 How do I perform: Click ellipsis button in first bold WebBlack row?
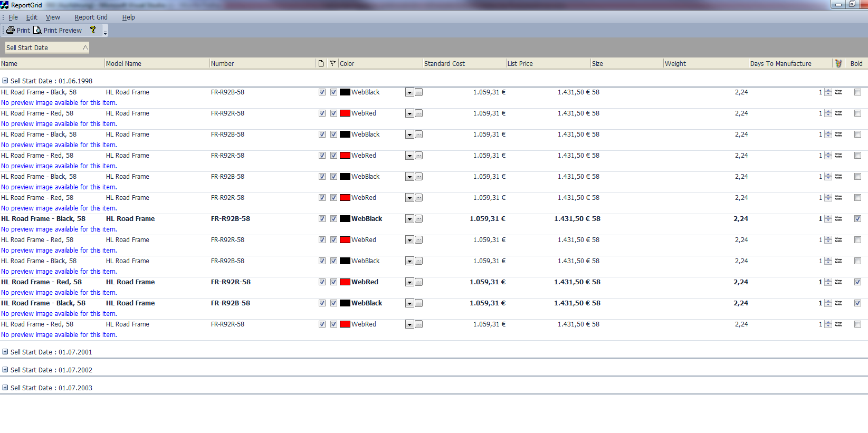418,219
